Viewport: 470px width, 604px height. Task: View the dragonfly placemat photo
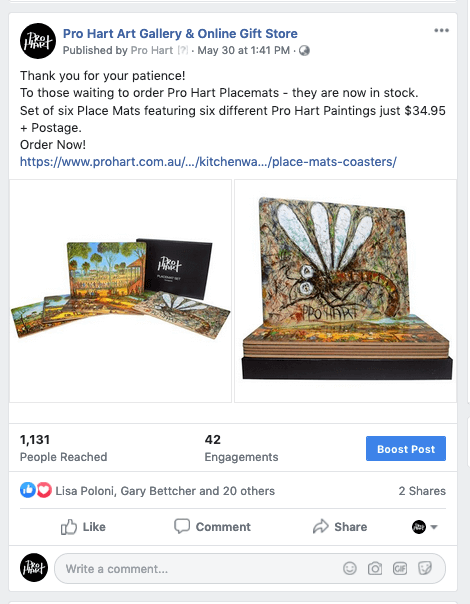(346, 291)
